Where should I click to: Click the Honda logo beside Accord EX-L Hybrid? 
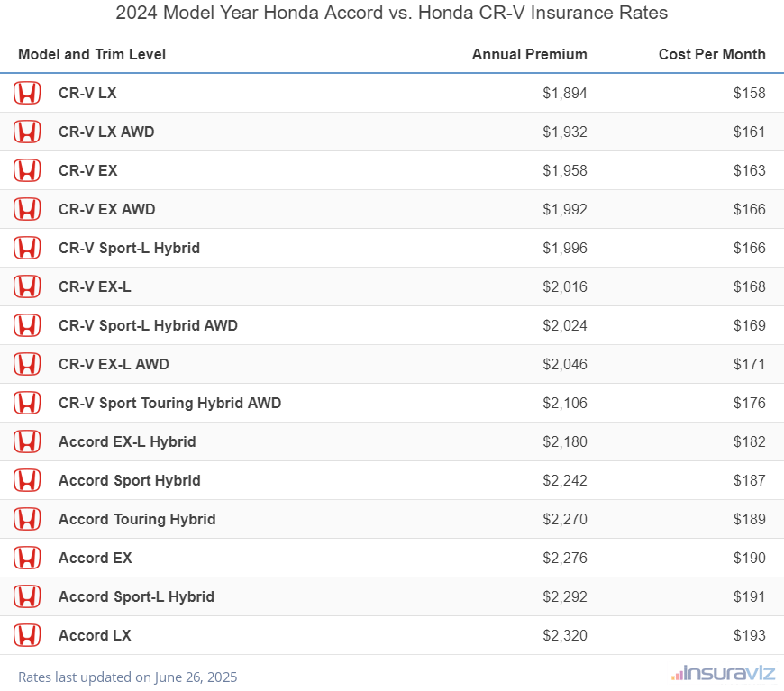click(x=27, y=441)
